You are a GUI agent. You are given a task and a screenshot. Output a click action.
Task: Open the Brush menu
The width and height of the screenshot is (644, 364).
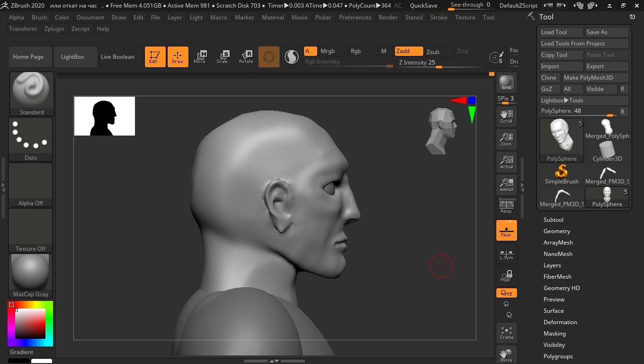click(39, 17)
